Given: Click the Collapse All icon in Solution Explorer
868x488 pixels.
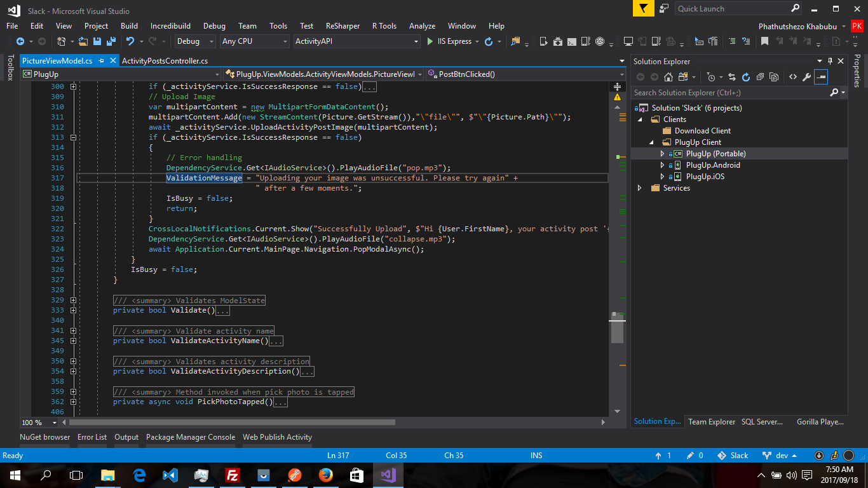Looking at the screenshot, I should coord(760,77).
